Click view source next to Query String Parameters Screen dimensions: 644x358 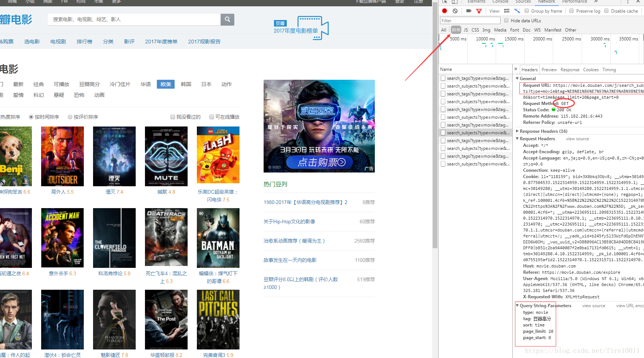coord(594,306)
